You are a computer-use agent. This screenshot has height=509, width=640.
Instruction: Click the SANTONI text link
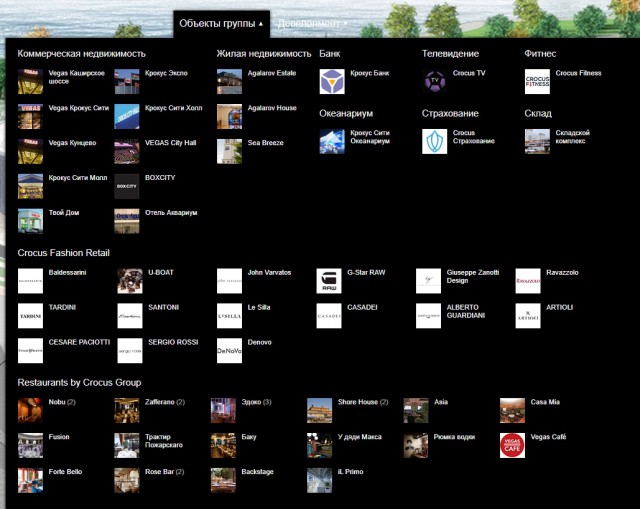164,307
